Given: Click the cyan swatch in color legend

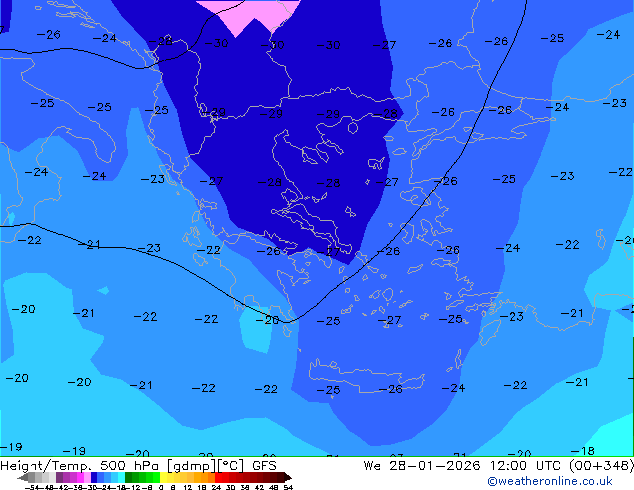Looking at the screenshot, I should tap(121, 477).
